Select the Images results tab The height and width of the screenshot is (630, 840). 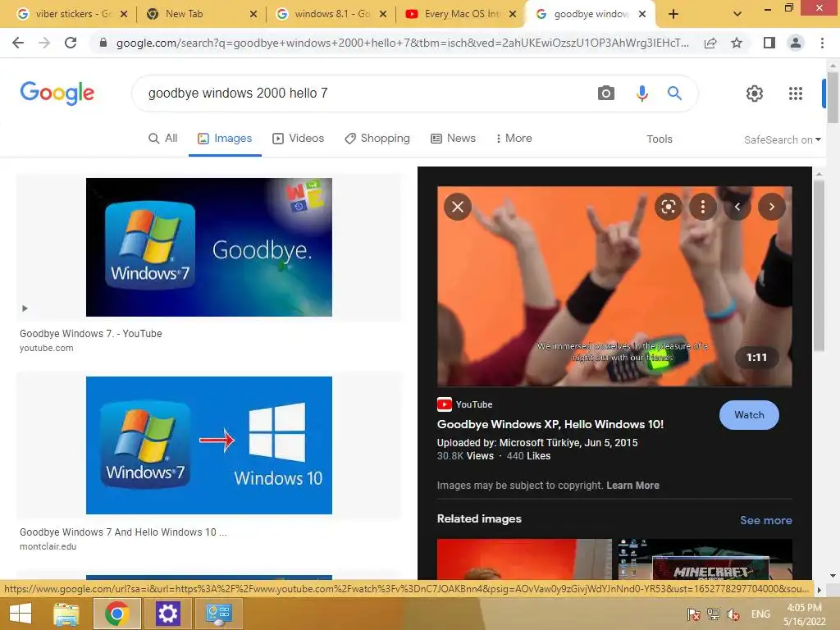(x=225, y=138)
